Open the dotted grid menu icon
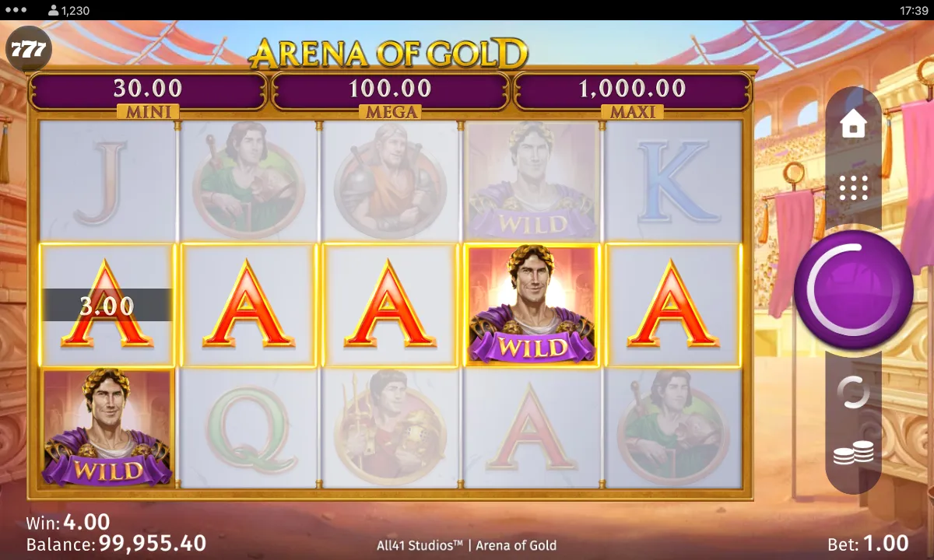 pyautogui.click(x=854, y=188)
